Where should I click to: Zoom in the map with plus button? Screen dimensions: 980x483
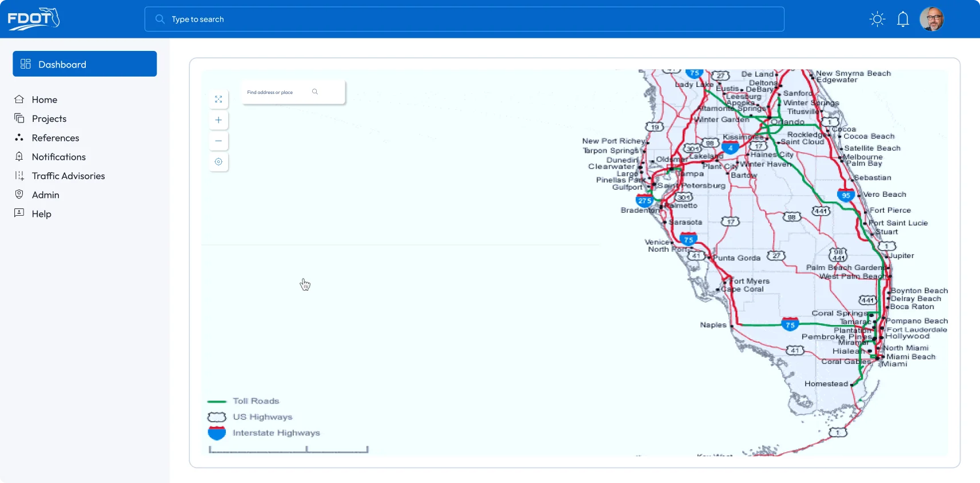click(x=218, y=120)
